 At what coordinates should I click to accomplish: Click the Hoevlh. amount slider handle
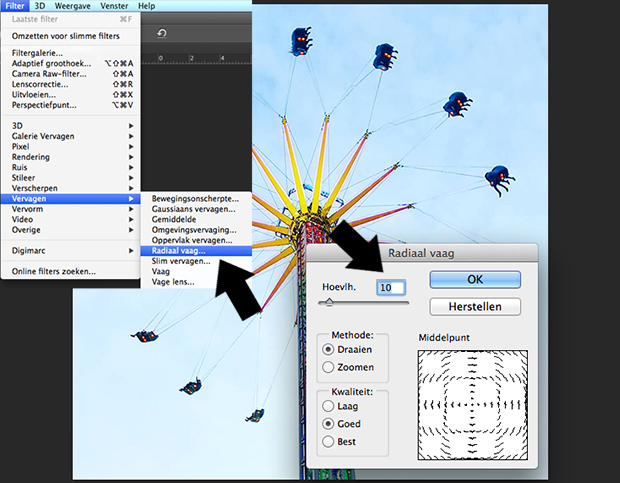tap(329, 303)
